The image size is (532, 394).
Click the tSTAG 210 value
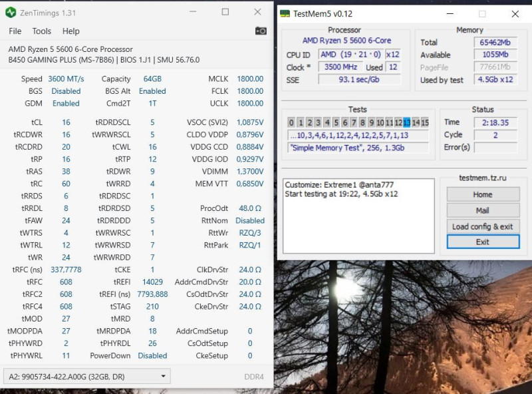point(152,306)
